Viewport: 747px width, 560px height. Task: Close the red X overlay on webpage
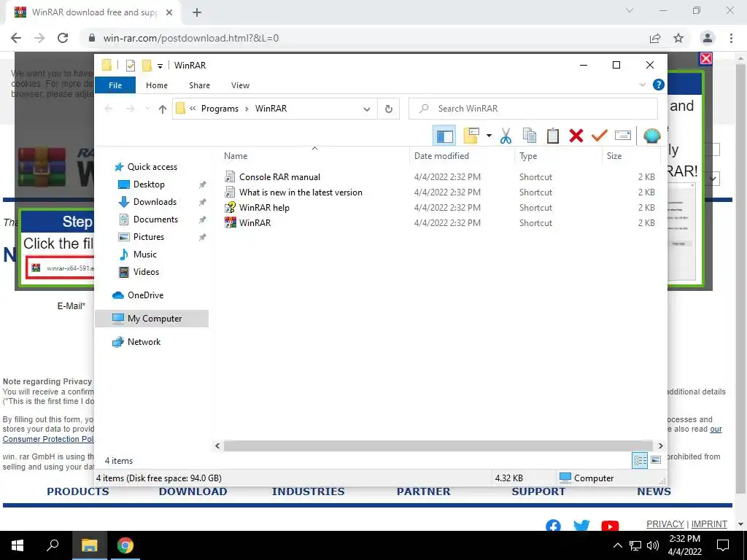tap(705, 58)
